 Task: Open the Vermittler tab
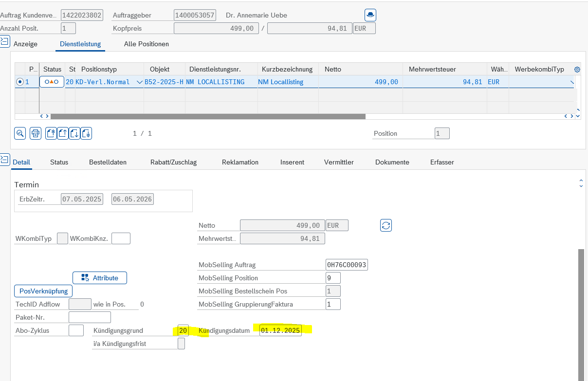tap(339, 162)
